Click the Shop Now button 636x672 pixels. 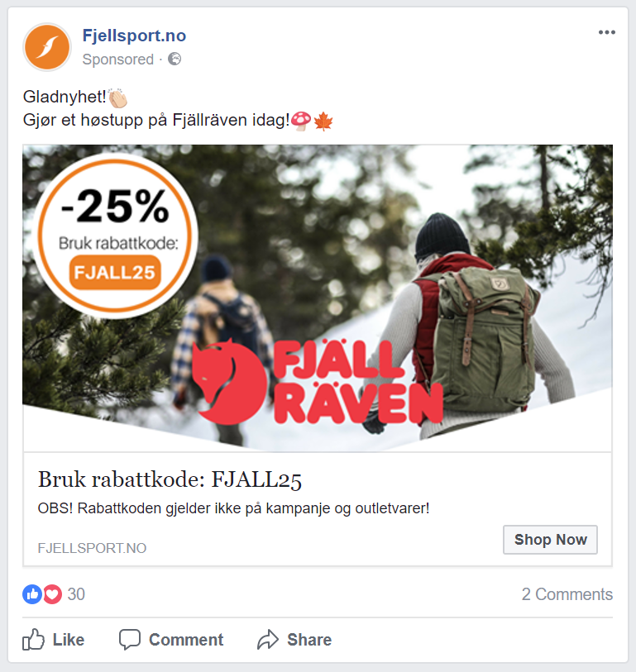click(550, 540)
